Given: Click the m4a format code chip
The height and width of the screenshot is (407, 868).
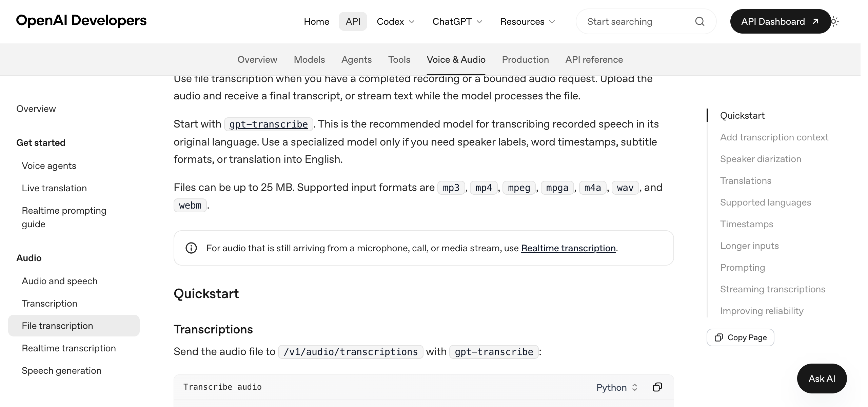Looking at the screenshot, I should 593,188.
